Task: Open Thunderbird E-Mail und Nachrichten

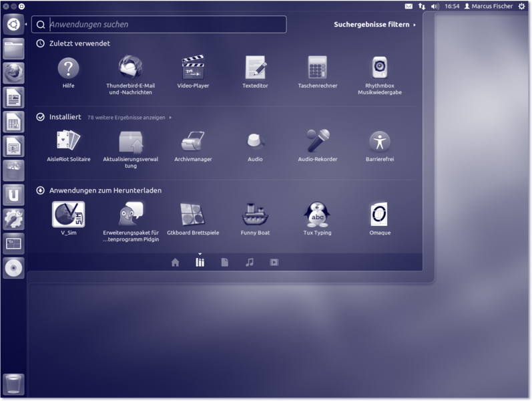Action: click(130, 68)
